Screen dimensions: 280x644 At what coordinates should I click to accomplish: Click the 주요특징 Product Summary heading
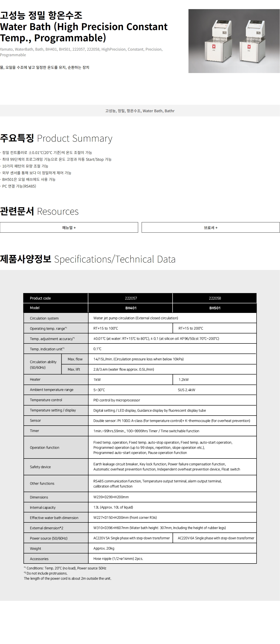point(56,138)
